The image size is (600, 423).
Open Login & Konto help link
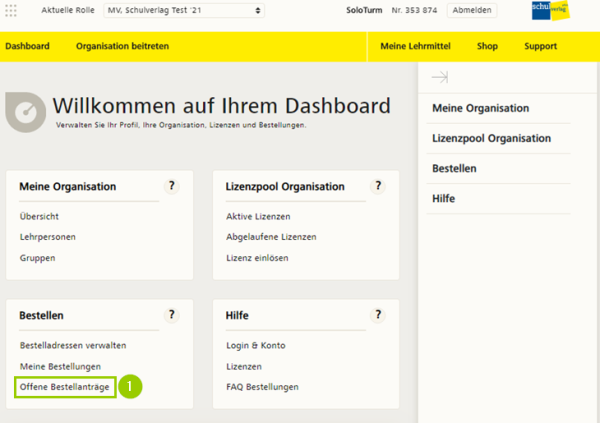click(256, 345)
